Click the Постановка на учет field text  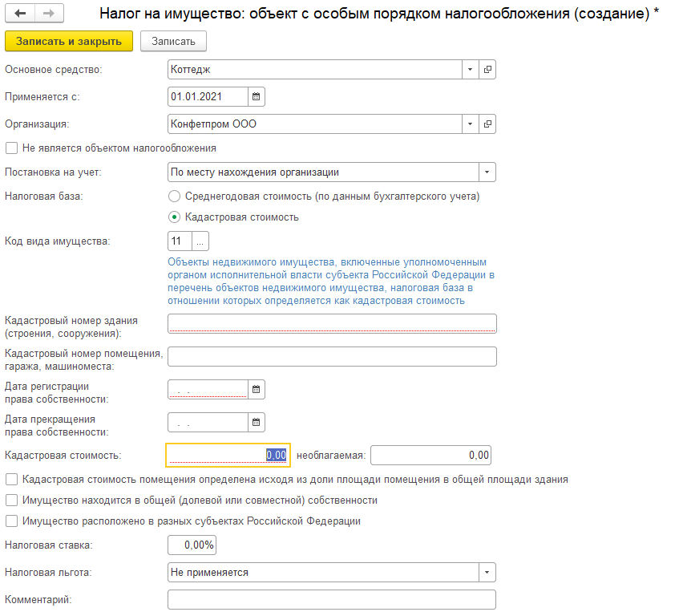(x=255, y=172)
